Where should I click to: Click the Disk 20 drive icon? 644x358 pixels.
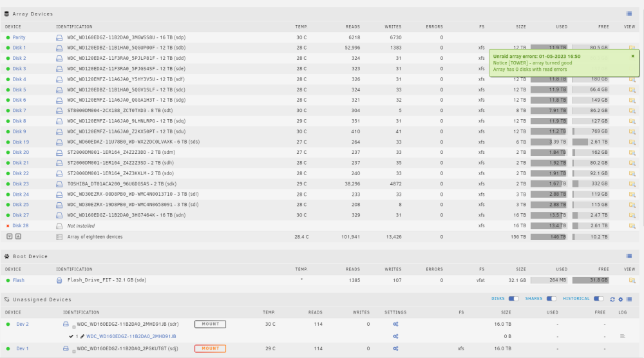pos(59,153)
